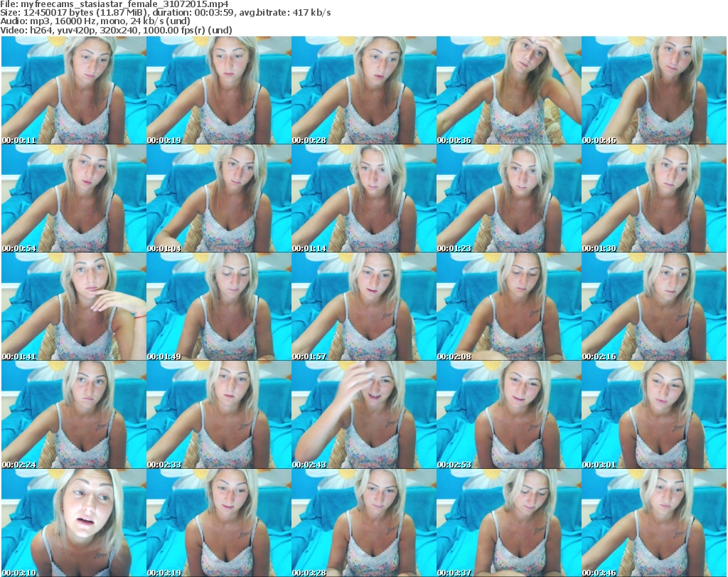Open the frame at 00:01:23
The height and width of the screenshot is (577, 728).
pyautogui.click(x=509, y=198)
